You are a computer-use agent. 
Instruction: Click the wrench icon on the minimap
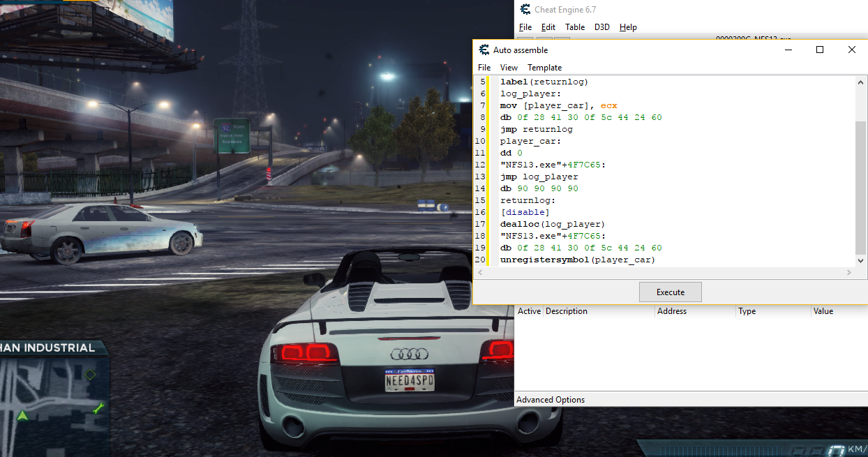pyautogui.click(x=98, y=408)
